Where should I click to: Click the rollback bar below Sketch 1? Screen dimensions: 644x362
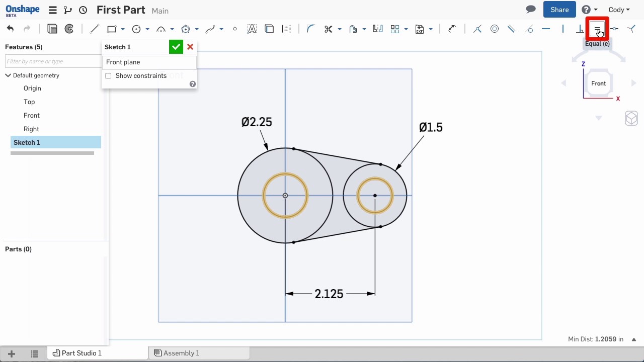52,153
